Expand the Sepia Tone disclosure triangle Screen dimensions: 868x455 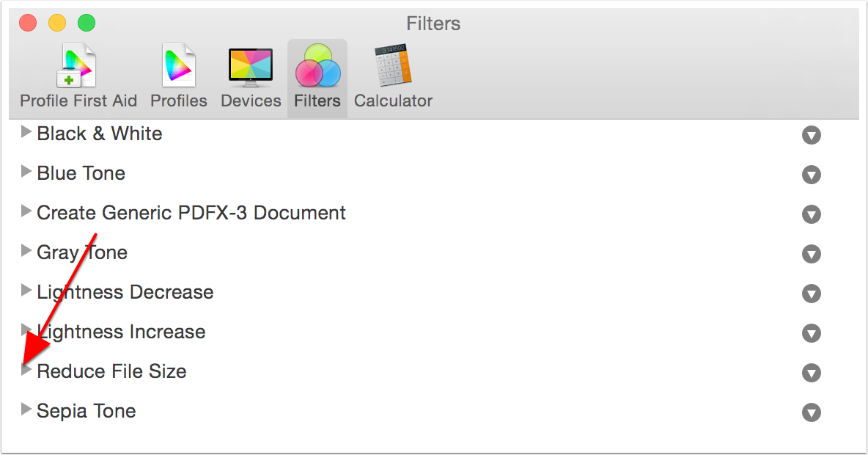point(26,410)
